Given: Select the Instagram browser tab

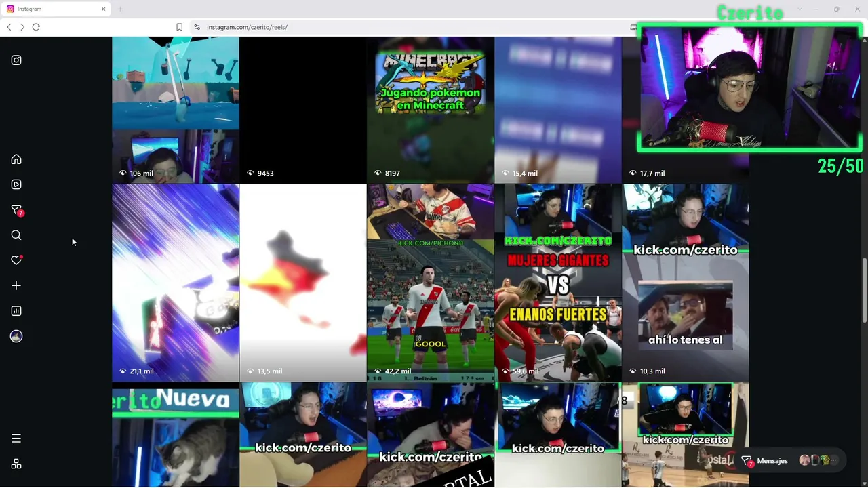Looking at the screenshot, I should (56, 9).
